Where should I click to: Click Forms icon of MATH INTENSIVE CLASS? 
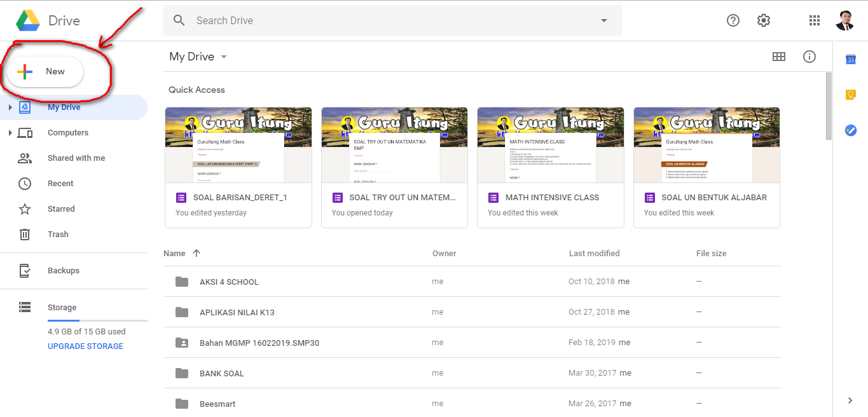coord(493,198)
